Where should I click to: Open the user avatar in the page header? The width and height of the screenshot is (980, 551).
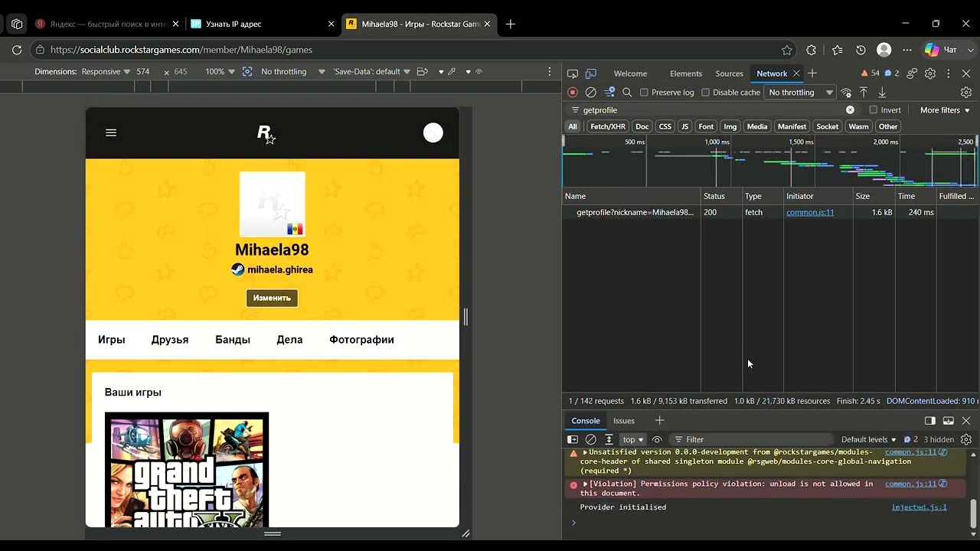tap(433, 133)
